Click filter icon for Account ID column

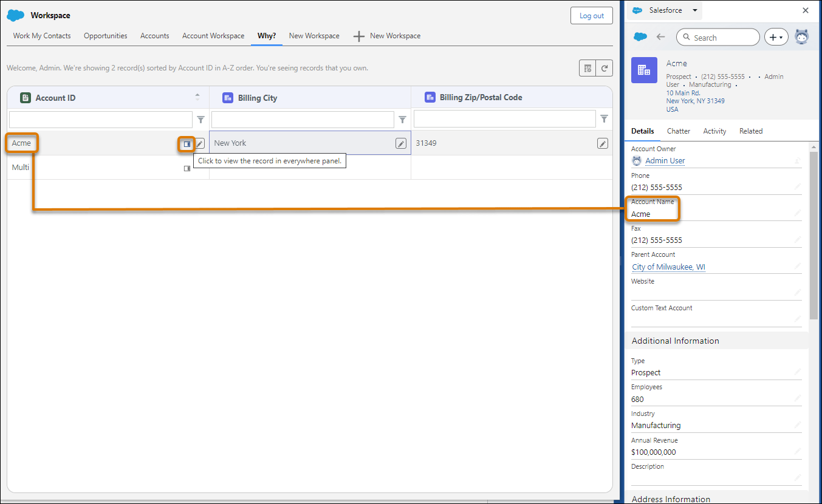(200, 120)
